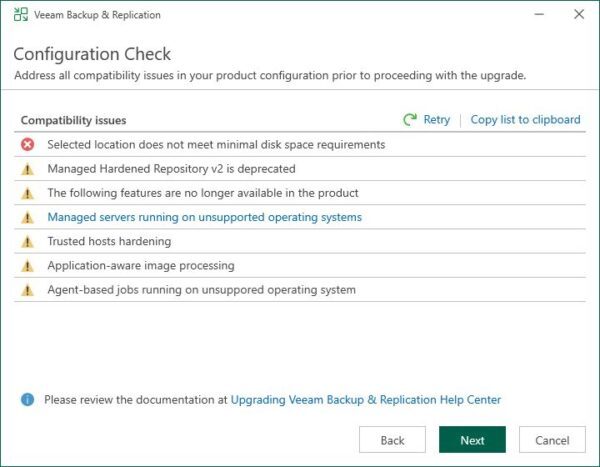The height and width of the screenshot is (467, 600).
Task: Copy list to clipboard
Action: coord(525,119)
